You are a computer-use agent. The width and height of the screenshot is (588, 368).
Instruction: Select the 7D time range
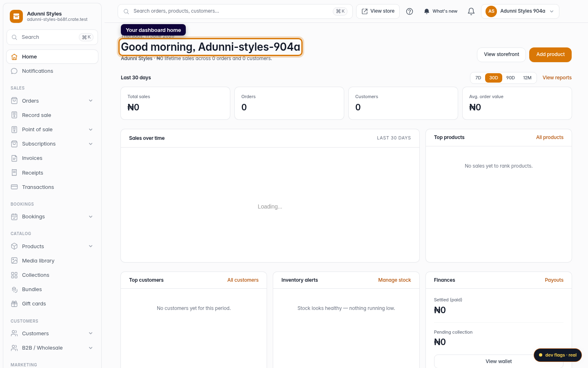coord(478,78)
